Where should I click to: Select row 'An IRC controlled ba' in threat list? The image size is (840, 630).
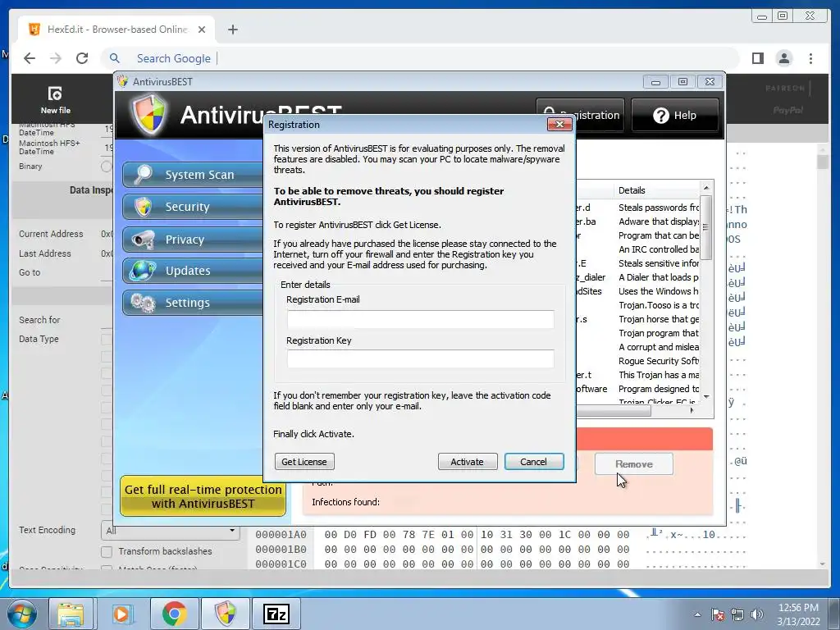(x=659, y=249)
